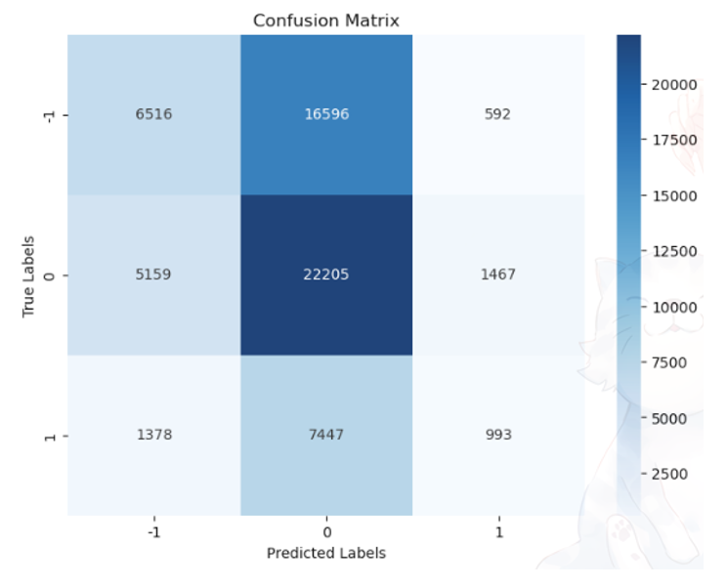
Task: Click the 1 tick on Predicted Labels axis
Action: 498,532
